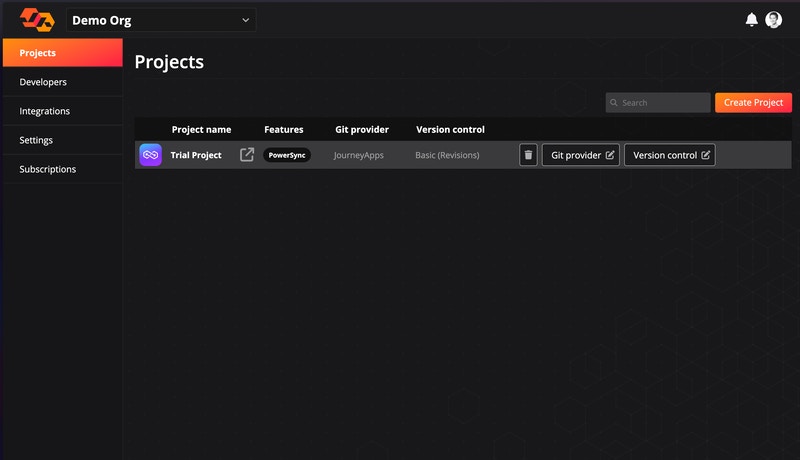
Task: Click the Basic (Revisions) cell
Action: coord(447,155)
